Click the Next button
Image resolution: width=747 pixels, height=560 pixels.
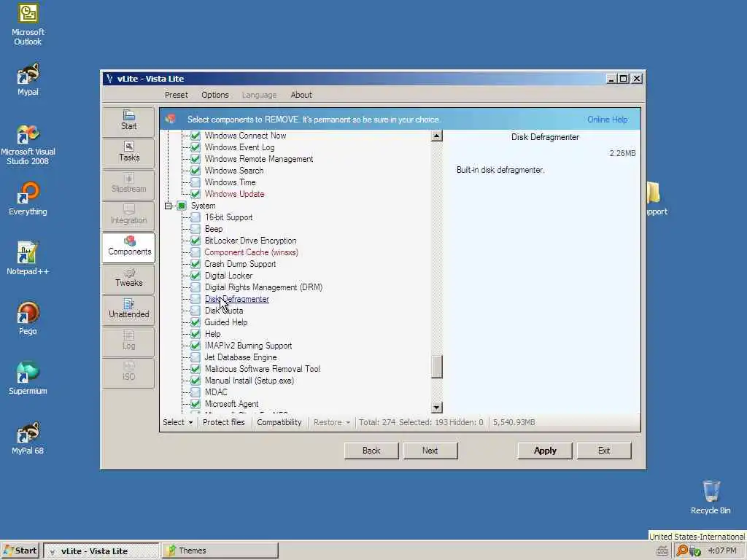[430, 451]
